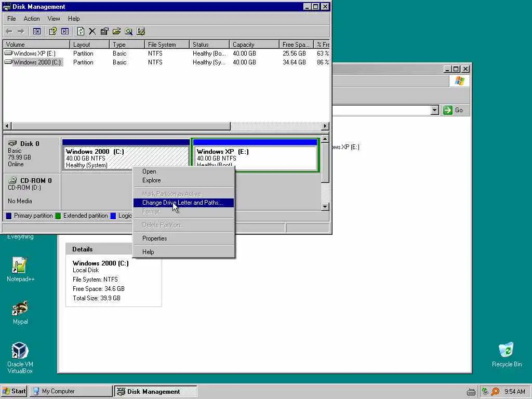The image size is (532, 399).
Task: Choose Help from the context menu
Action: coord(183,252)
